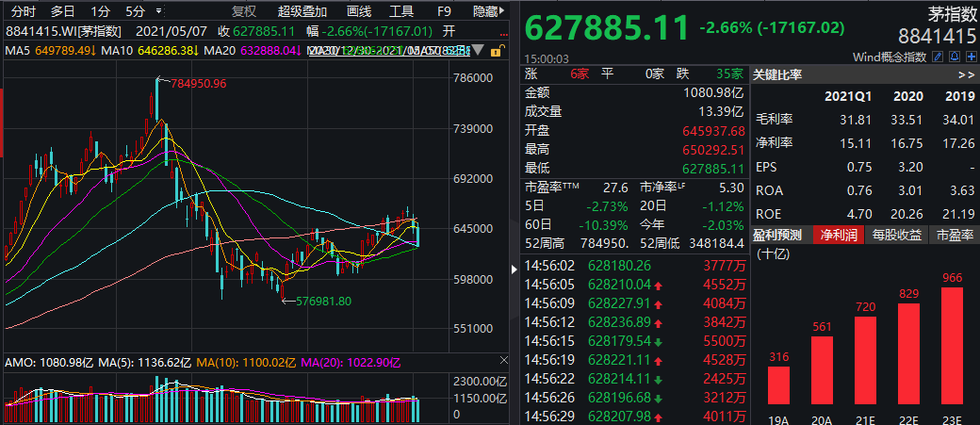The image size is (980, 425).
Task: Click the Wind概念指数 link
Action: pyautogui.click(x=890, y=57)
